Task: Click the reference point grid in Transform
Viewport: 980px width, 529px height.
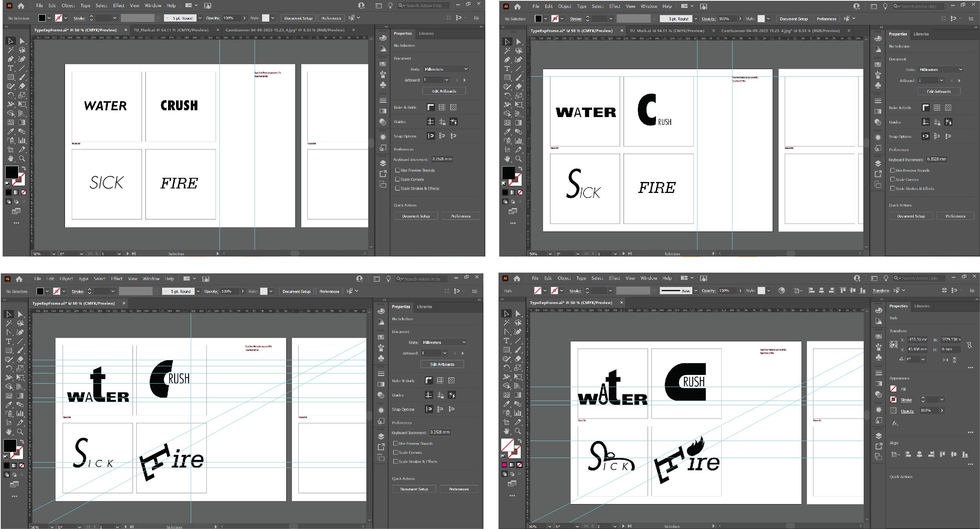Action: pos(893,345)
